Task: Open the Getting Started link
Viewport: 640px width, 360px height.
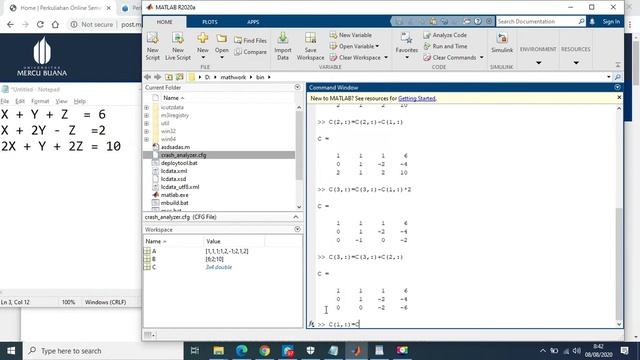Action: coord(417,98)
